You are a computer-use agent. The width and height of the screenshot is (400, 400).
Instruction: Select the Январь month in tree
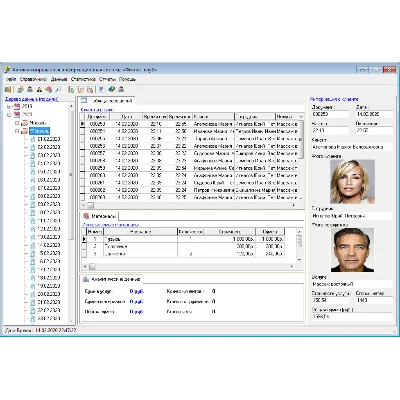tap(38, 123)
